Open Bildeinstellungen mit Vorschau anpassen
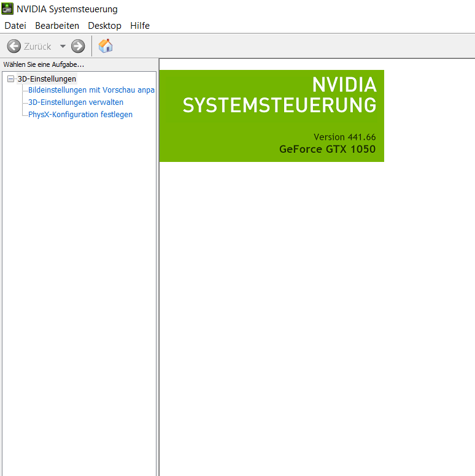 click(x=91, y=90)
